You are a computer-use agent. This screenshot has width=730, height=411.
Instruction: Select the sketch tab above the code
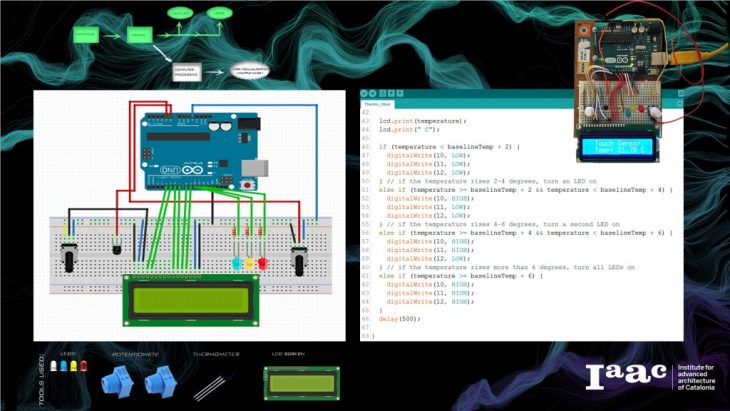pyautogui.click(x=377, y=104)
